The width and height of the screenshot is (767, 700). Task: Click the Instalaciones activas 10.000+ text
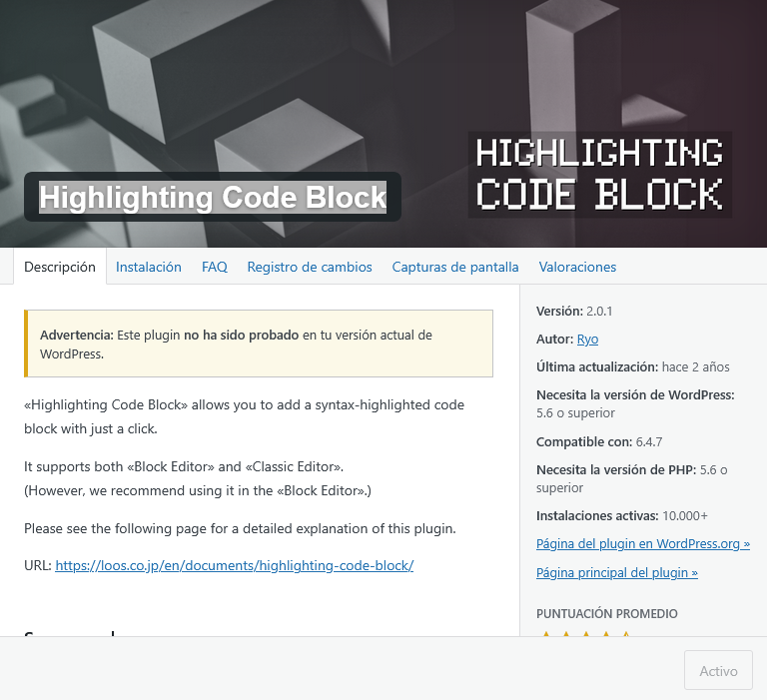pos(621,515)
